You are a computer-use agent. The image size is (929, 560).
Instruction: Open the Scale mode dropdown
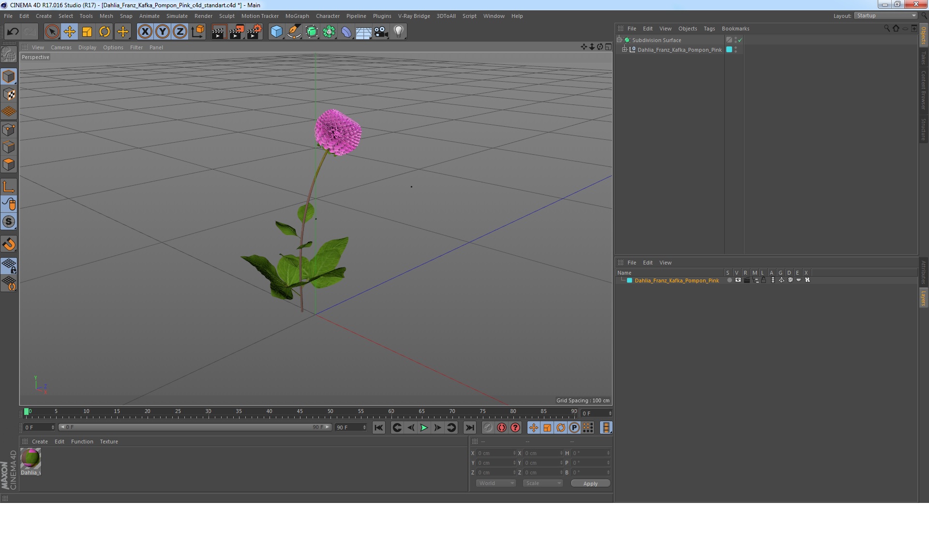[543, 483]
